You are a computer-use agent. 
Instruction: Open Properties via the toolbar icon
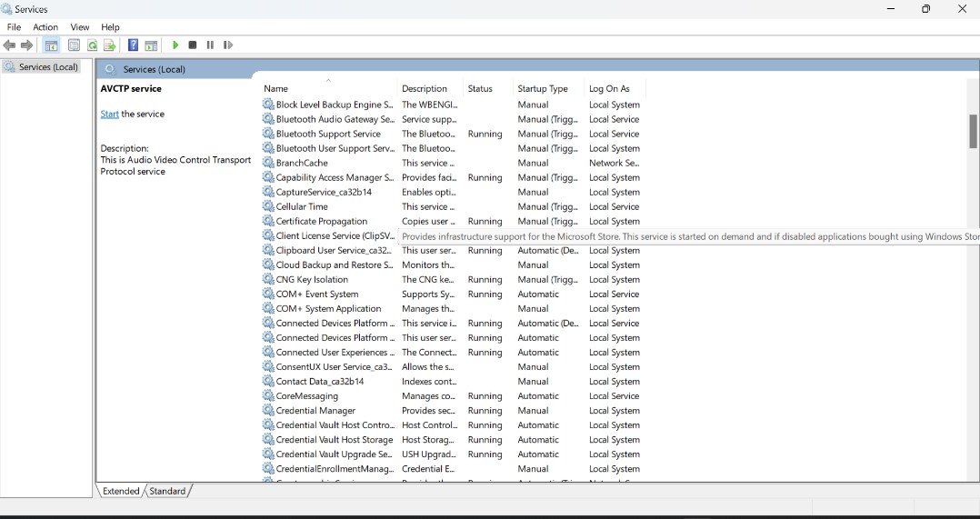[74, 45]
